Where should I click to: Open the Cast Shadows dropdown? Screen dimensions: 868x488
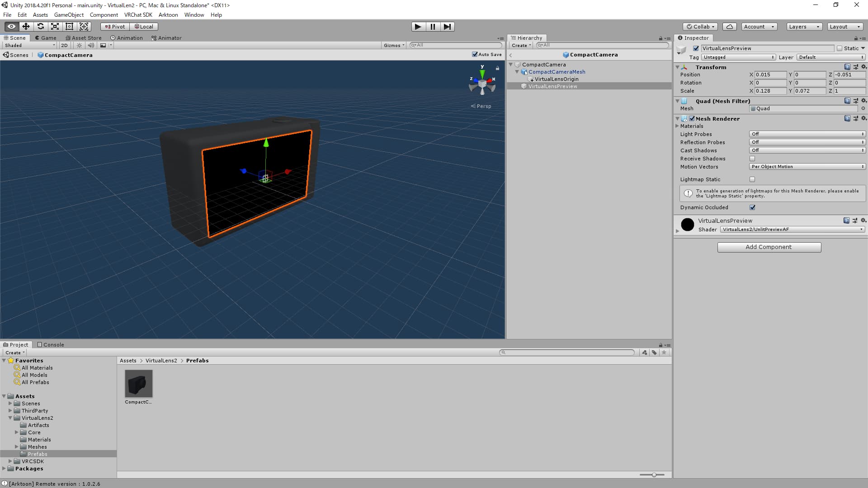pos(807,150)
